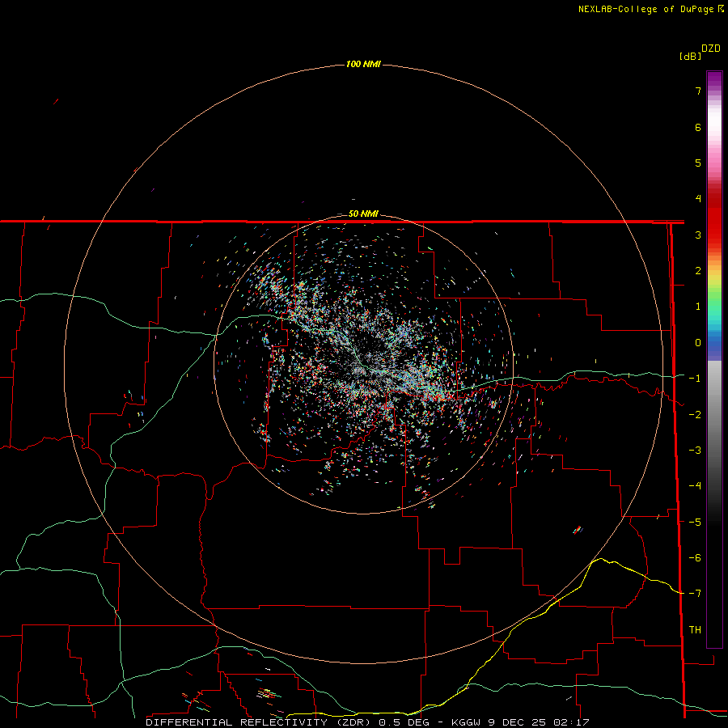Click the 3 value on color scale
Viewport: 728px width, 728px height.
[698, 235]
